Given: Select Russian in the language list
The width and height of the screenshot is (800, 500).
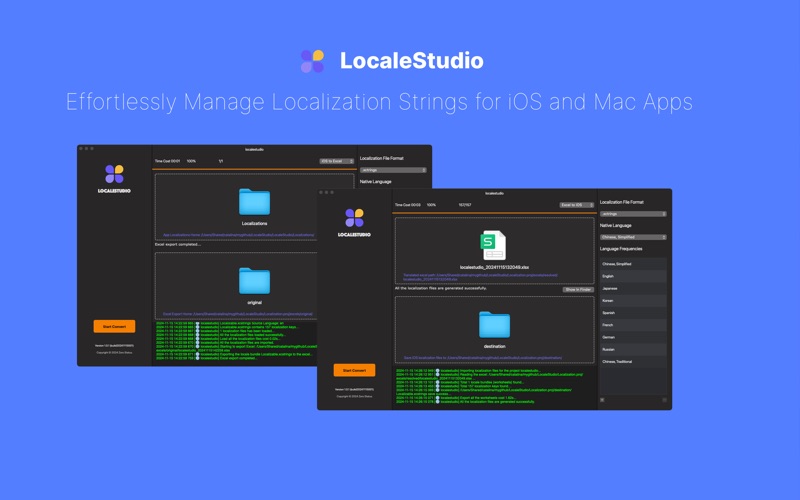Looking at the screenshot, I should pos(633,349).
